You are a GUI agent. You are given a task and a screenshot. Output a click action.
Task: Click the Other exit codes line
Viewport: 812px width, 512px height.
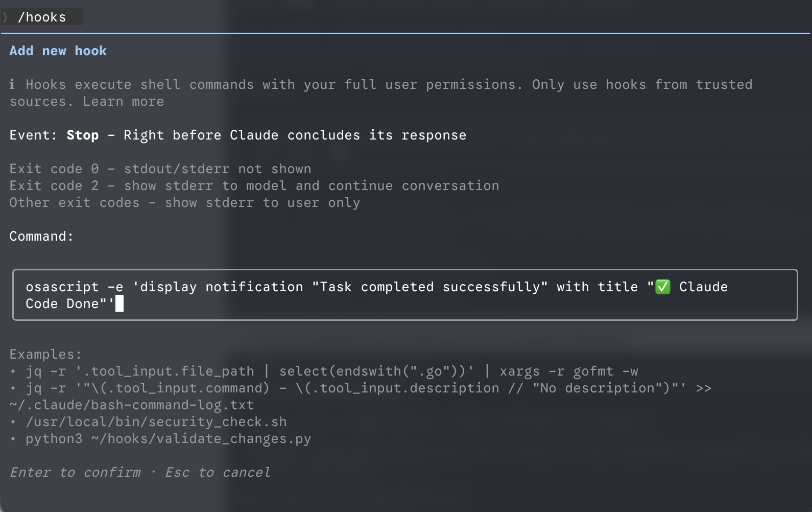(x=184, y=203)
